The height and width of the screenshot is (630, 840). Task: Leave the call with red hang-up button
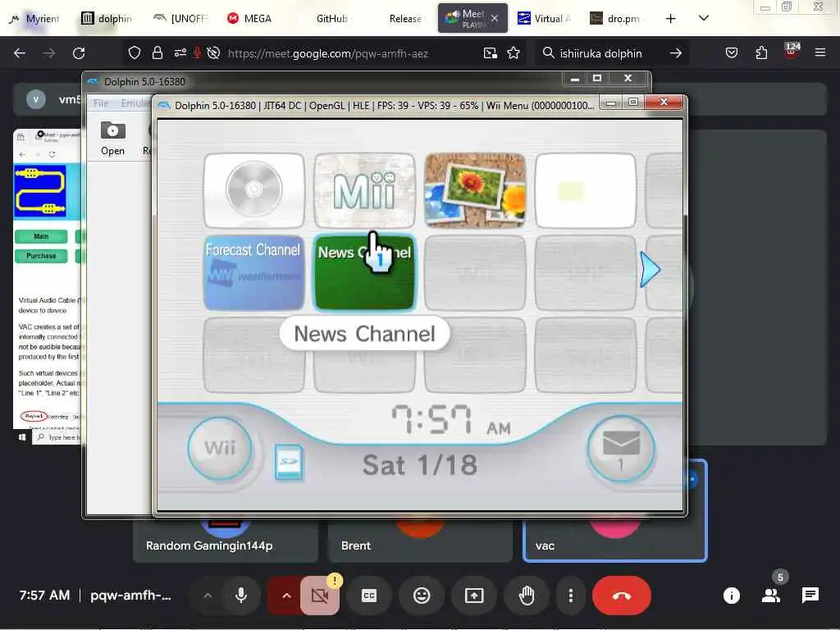(x=622, y=596)
